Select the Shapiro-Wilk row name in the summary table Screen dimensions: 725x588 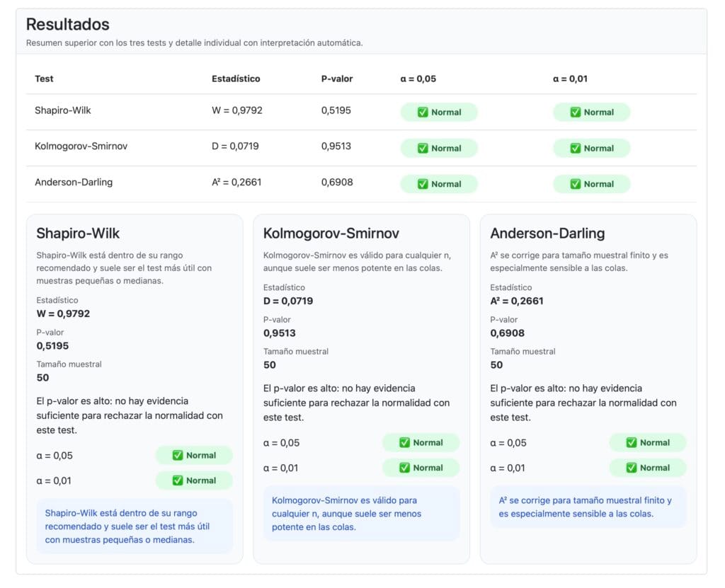coord(63,110)
